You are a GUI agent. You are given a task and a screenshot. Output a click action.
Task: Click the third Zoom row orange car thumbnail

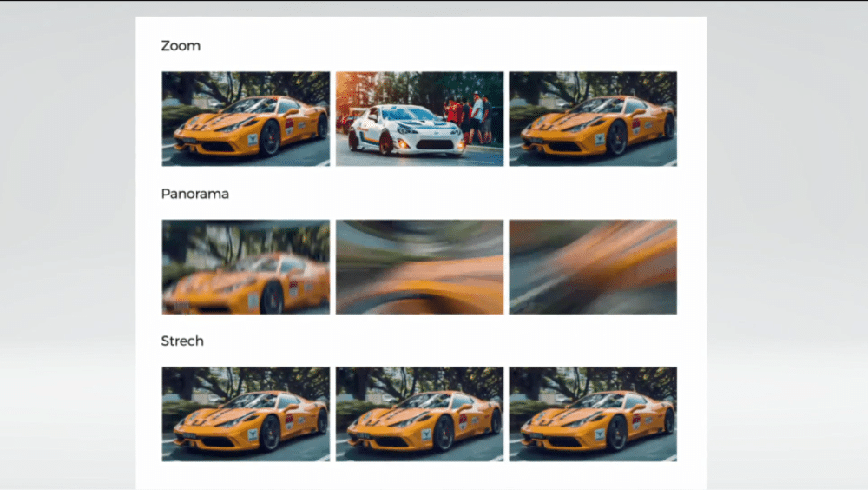593,119
